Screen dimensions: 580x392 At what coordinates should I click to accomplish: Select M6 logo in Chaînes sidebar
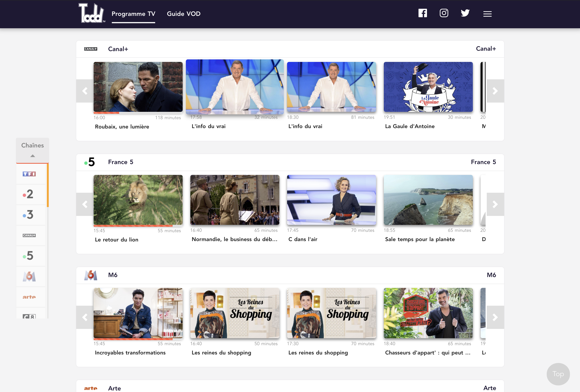click(29, 276)
